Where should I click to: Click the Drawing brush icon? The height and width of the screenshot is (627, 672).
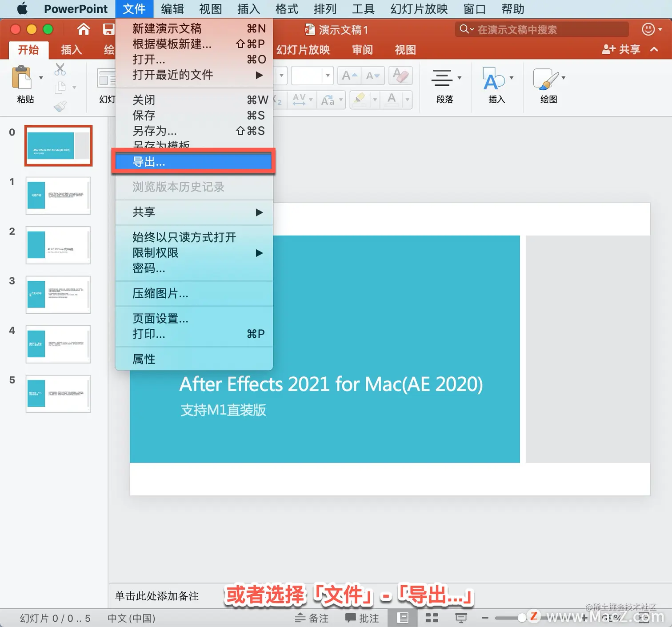545,79
